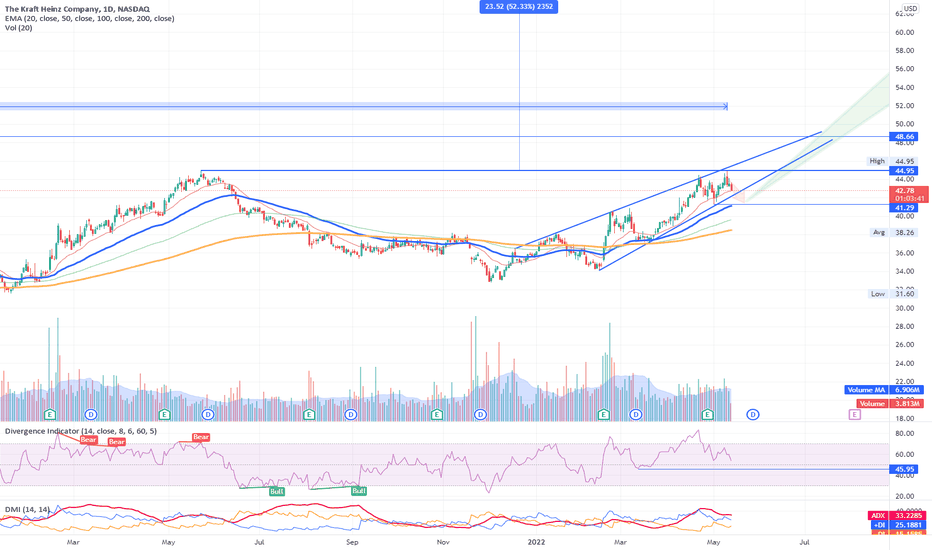This screenshot has height=550, width=932.
Task: Click the Sep label on the time axis
Action: pyautogui.click(x=352, y=542)
